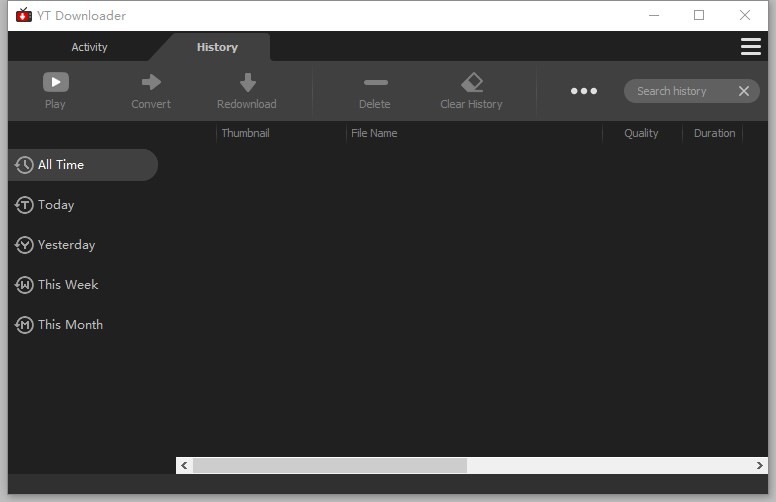Open the three-dot more options menu
This screenshot has height=502, width=776.
point(584,91)
